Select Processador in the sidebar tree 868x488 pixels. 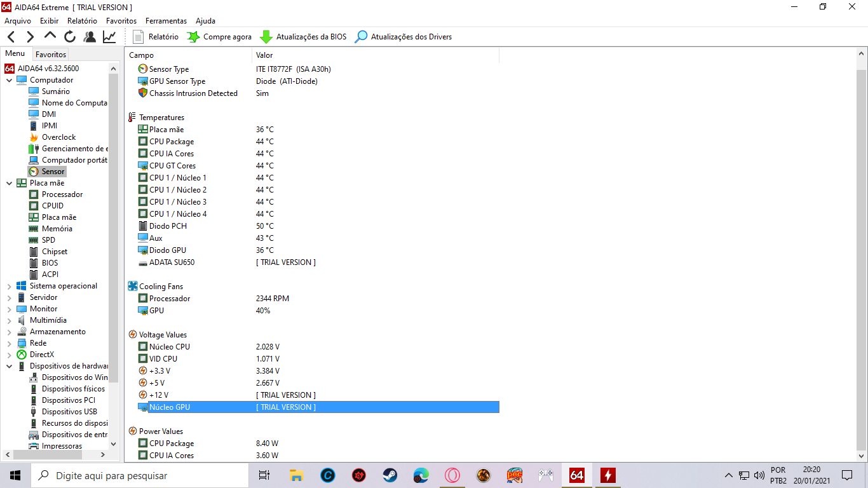(62, 194)
